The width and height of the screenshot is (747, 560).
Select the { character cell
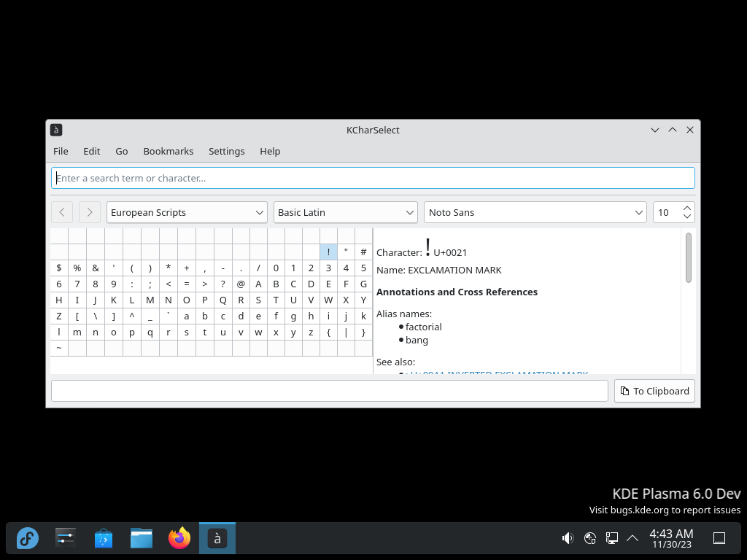pos(328,332)
